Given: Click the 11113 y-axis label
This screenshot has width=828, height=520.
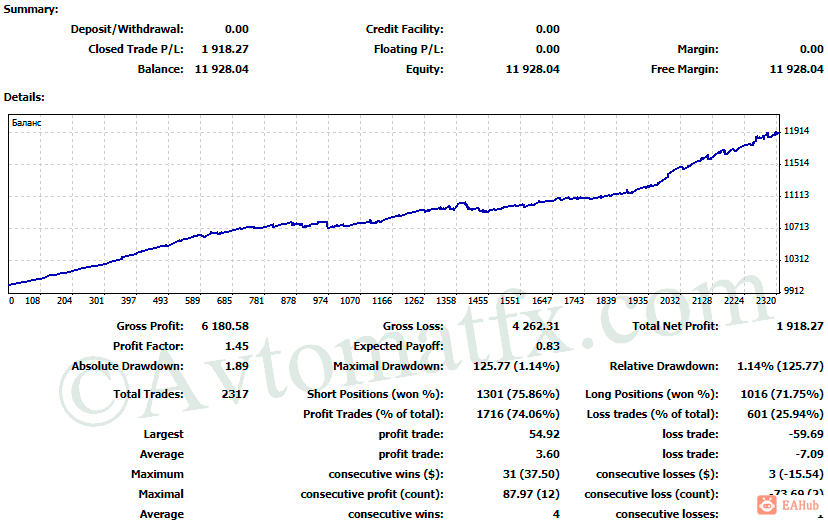Looking at the screenshot, I should (796, 195).
